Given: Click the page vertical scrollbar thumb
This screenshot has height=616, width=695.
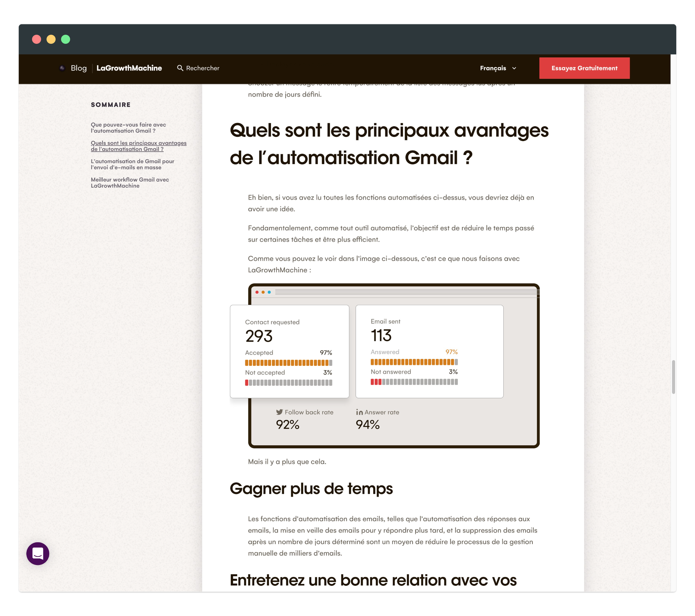Looking at the screenshot, I should [x=673, y=377].
